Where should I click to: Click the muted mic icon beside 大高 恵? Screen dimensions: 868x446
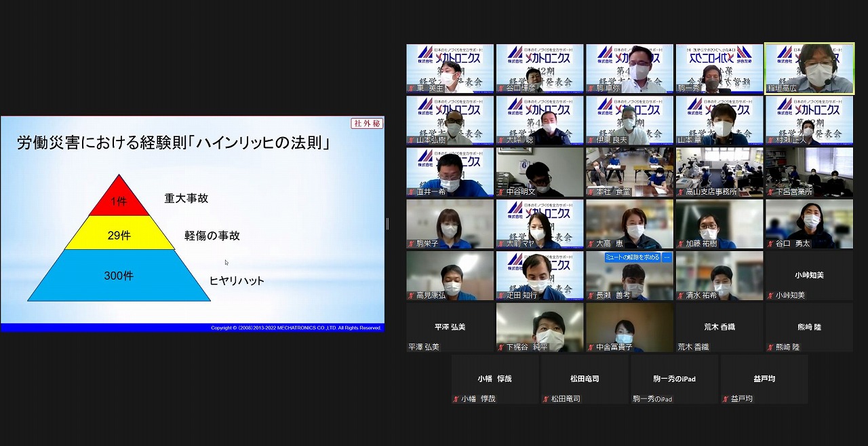pos(591,243)
